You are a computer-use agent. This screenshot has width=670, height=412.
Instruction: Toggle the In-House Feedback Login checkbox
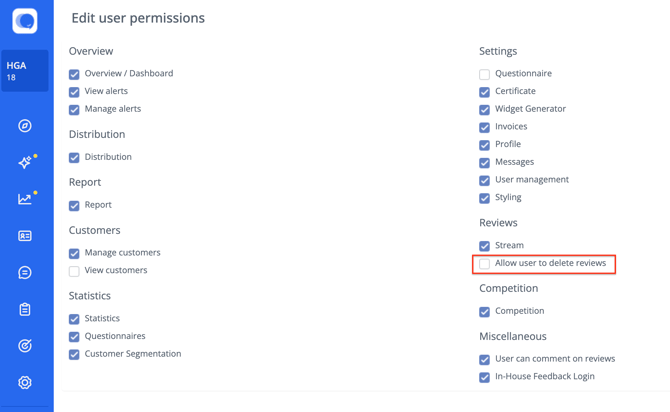tap(485, 377)
